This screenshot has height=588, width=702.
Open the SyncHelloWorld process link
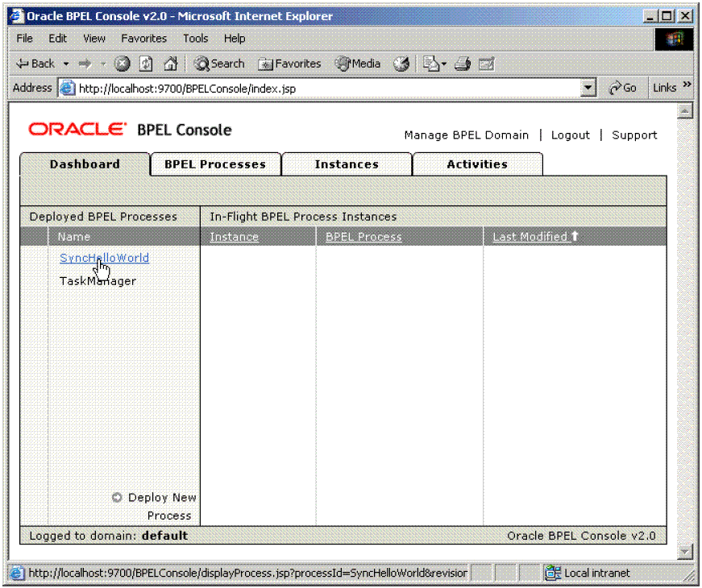[x=104, y=259]
